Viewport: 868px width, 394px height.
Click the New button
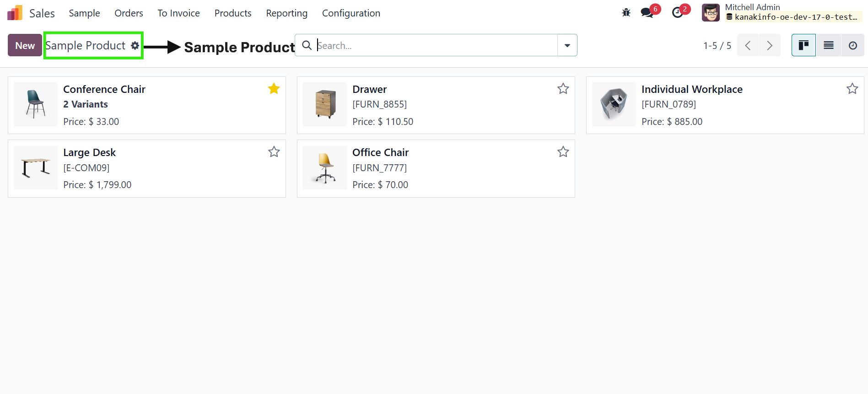(x=25, y=45)
